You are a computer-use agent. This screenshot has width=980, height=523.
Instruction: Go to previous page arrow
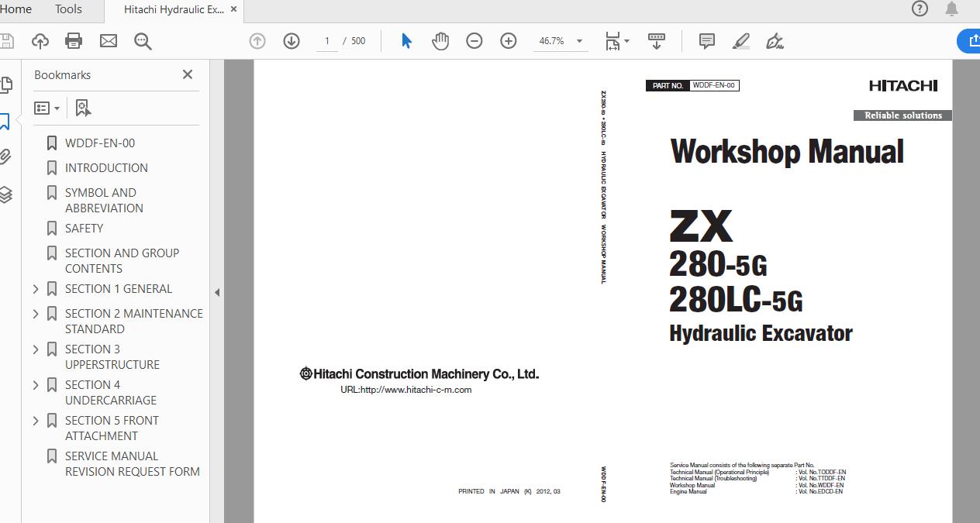[x=257, y=41]
